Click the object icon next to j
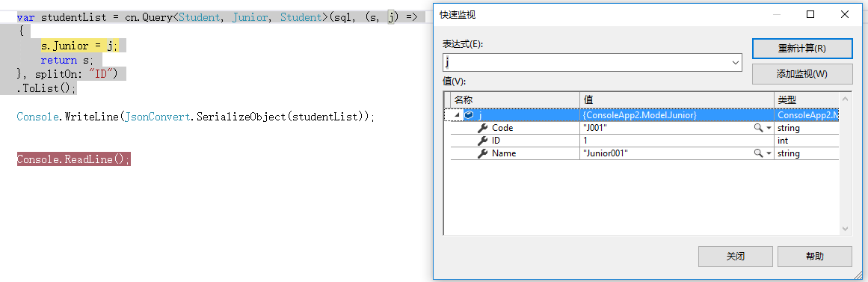The height and width of the screenshot is (282, 868). [x=469, y=115]
